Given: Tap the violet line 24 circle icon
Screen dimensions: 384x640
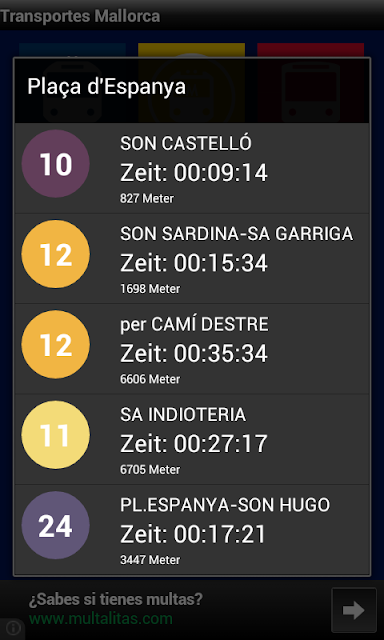Looking at the screenshot, I should tap(55, 525).
